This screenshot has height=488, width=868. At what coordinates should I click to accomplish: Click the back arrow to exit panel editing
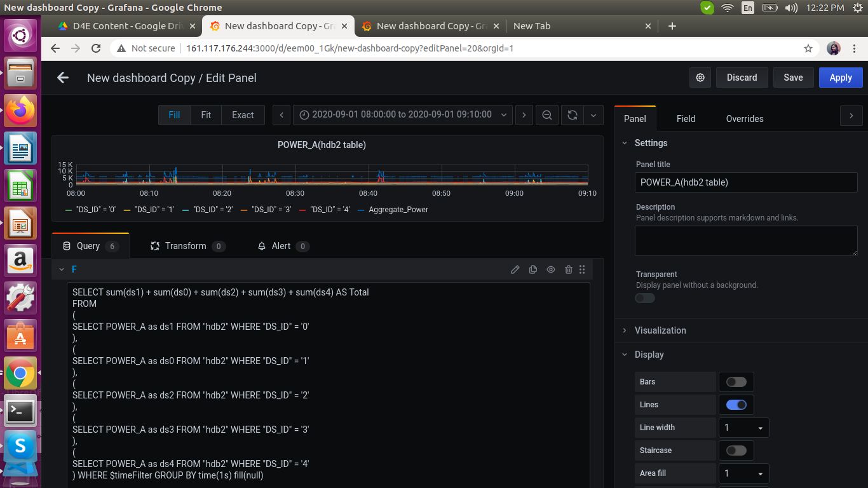click(62, 78)
